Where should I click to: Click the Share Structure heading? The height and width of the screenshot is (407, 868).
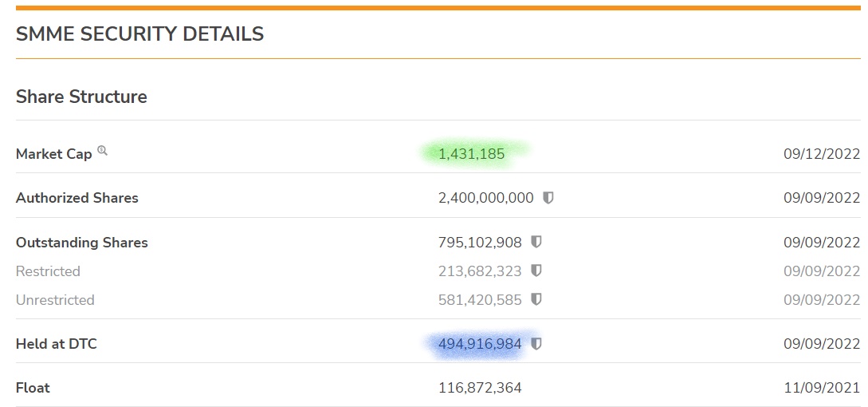(x=81, y=97)
